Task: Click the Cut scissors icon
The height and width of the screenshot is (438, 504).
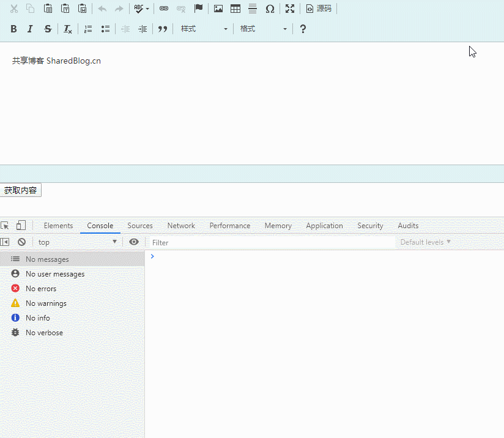Action: click(x=14, y=9)
